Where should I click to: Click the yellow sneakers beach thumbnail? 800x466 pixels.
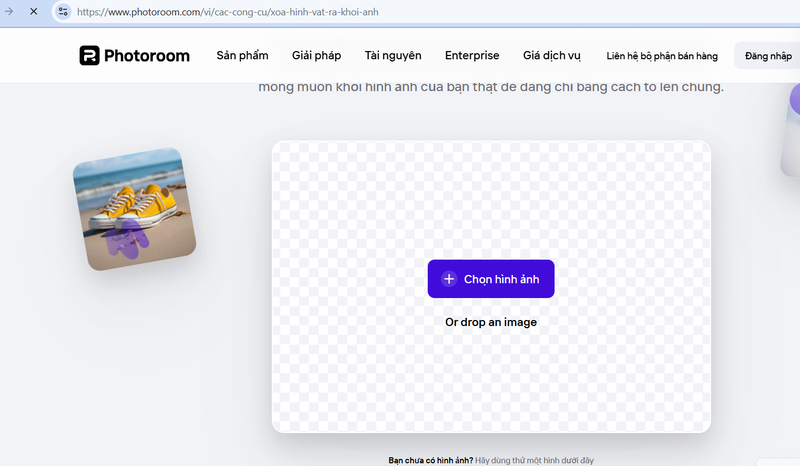click(x=135, y=209)
